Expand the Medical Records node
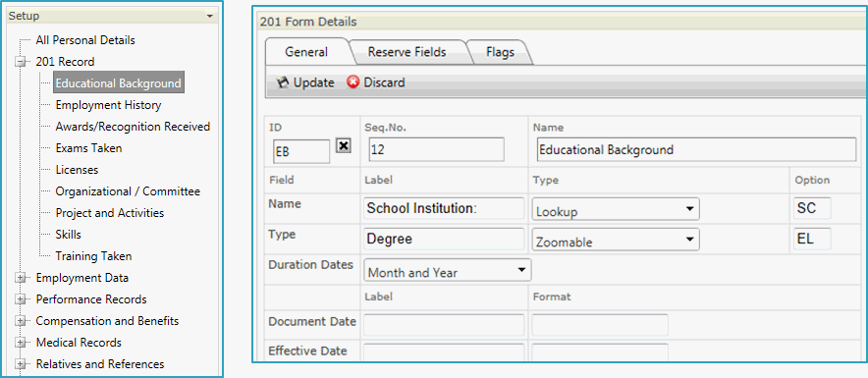The width and height of the screenshot is (868, 378). click(x=21, y=343)
